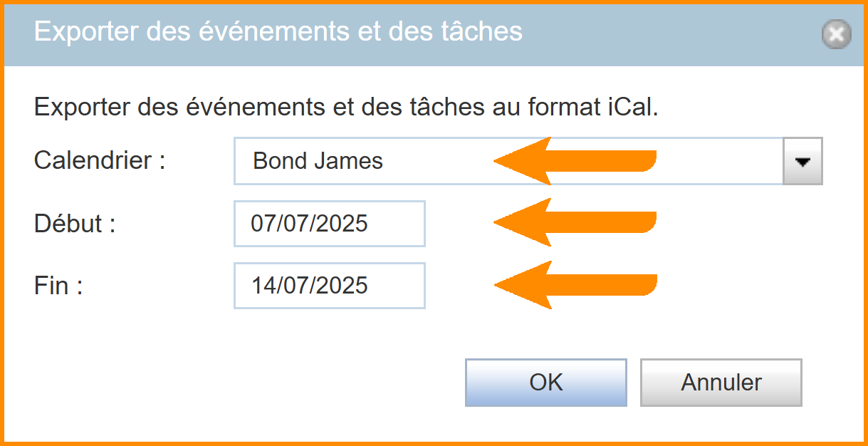Click the Bond James calendar combo box
The width and height of the screenshot is (868, 446).
coord(427,162)
